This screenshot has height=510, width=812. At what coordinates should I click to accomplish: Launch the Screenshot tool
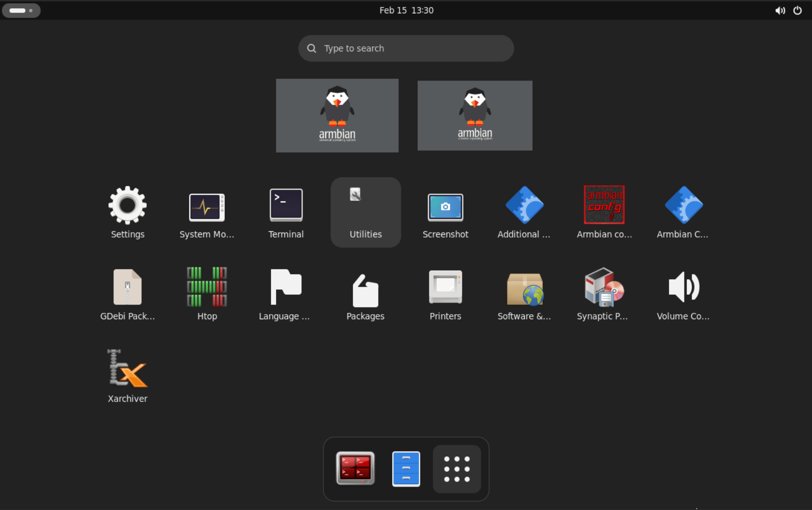pyautogui.click(x=445, y=212)
